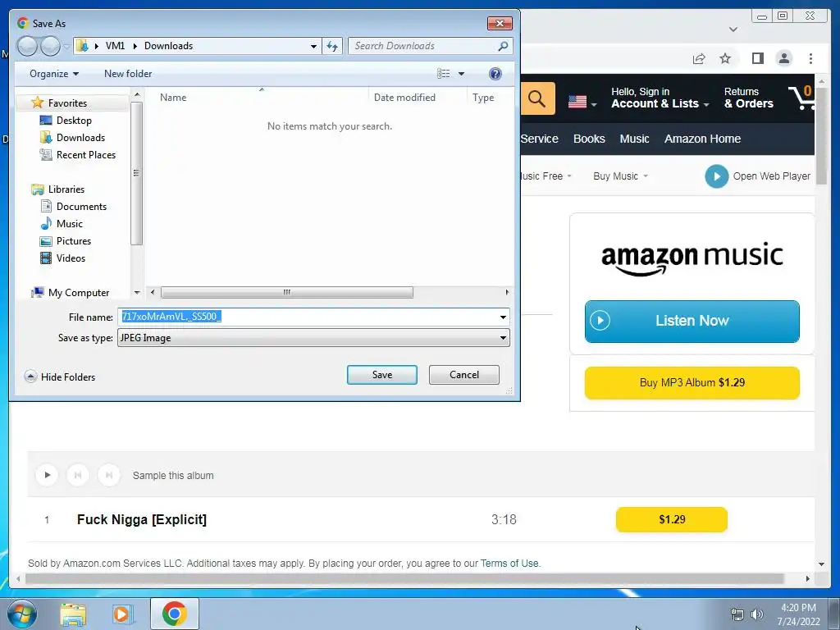
Task: Open Chrome's three-dot menu
Action: (810, 58)
